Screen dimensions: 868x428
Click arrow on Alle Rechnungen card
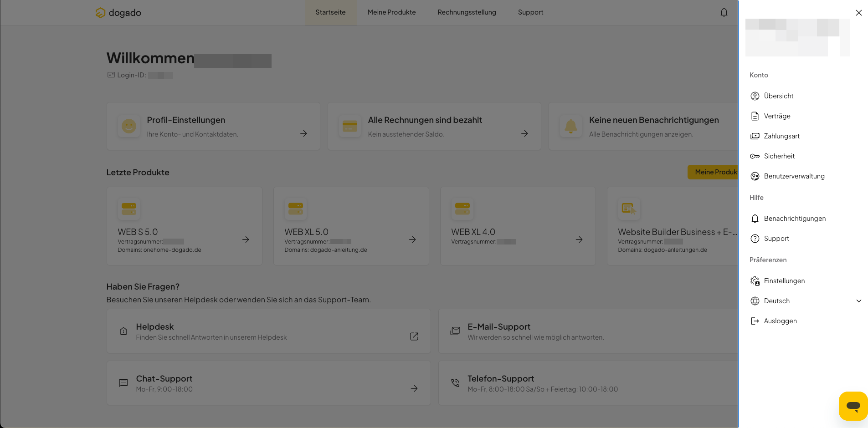point(524,133)
